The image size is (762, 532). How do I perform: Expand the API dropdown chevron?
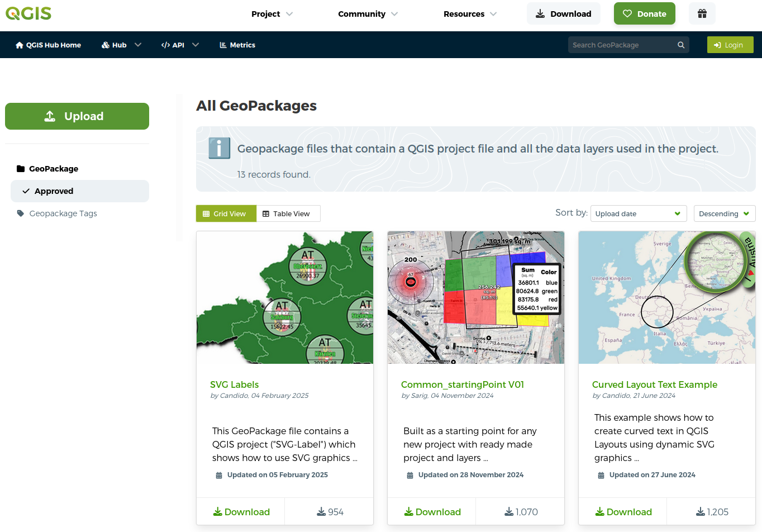pyautogui.click(x=196, y=45)
